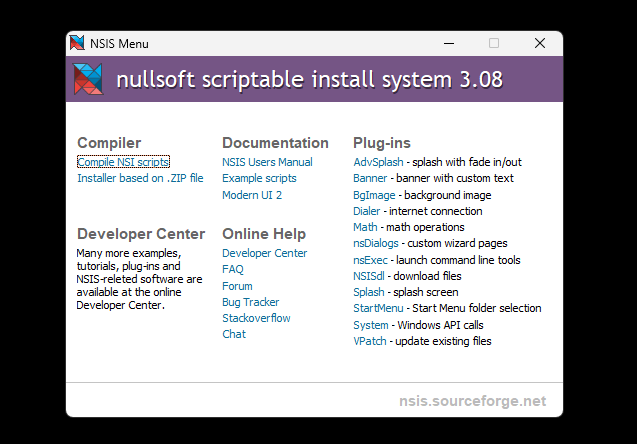637x444 pixels.
Task: Click the NSIS logo in the purple banner
Action: click(x=88, y=79)
